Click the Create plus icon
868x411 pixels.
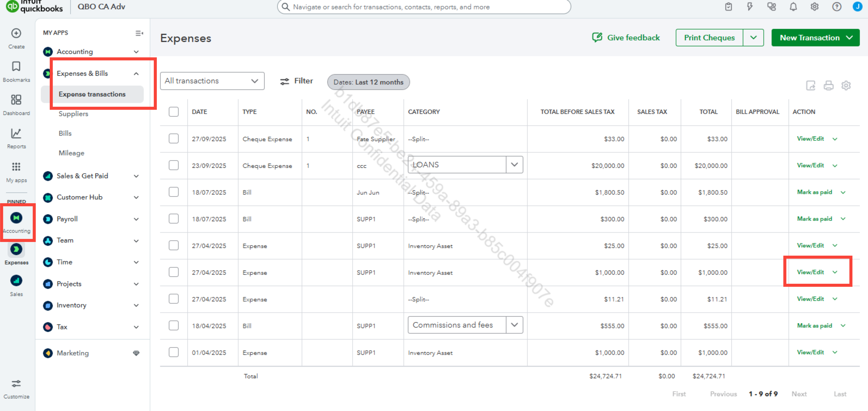(x=16, y=33)
